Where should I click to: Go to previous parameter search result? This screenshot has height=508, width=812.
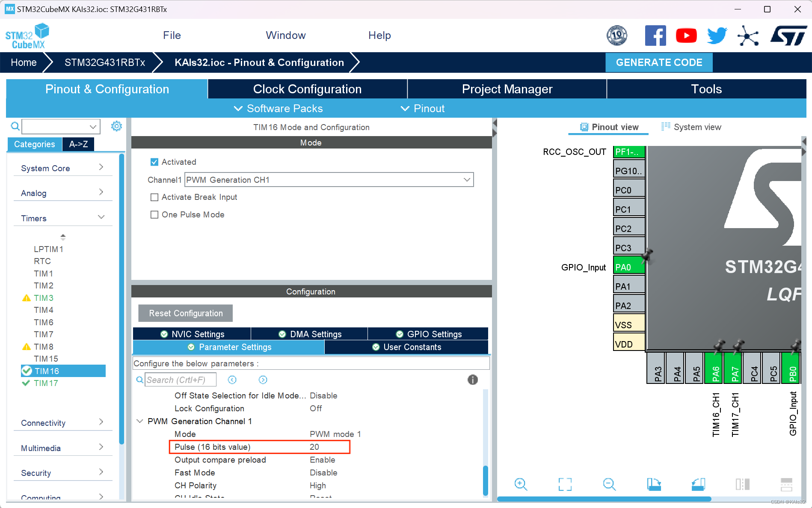click(232, 380)
